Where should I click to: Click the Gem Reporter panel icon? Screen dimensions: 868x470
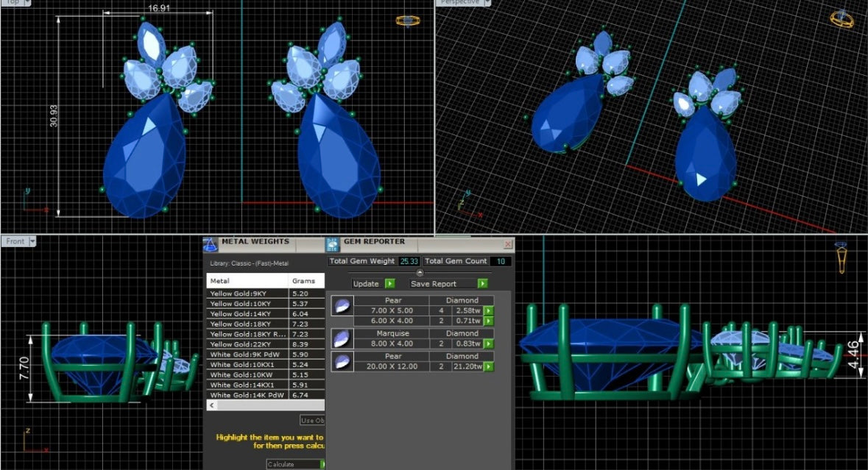point(332,245)
